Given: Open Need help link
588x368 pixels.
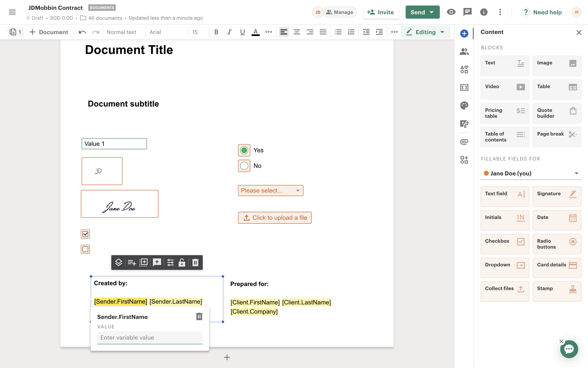Looking at the screenshot, I should (541, 12).
